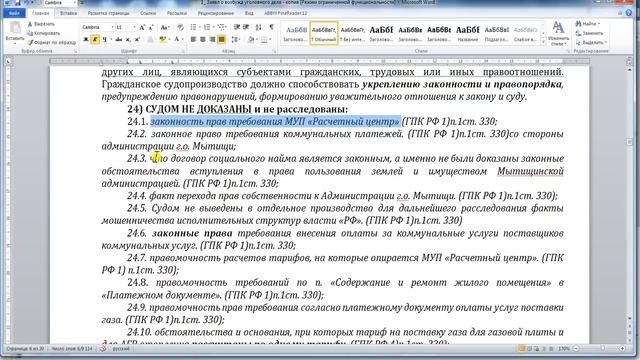Decrease paragraph indent

click(x=237, y=27)
